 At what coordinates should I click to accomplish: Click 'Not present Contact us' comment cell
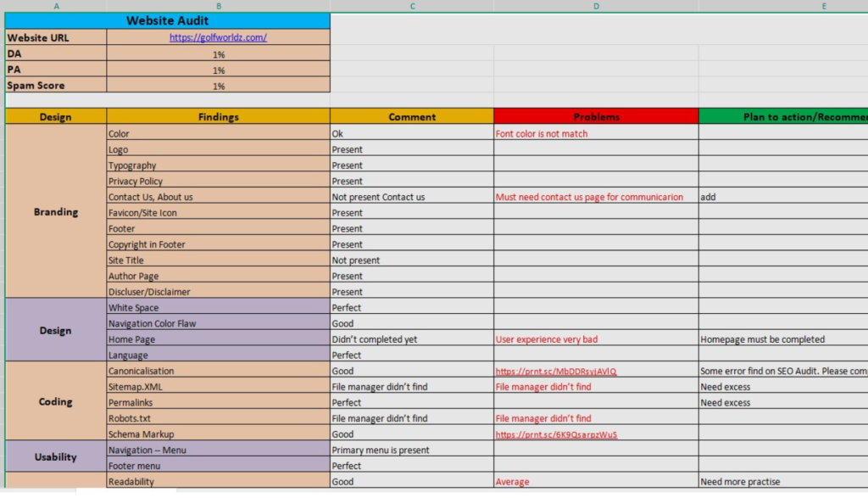tap(412, 197)
